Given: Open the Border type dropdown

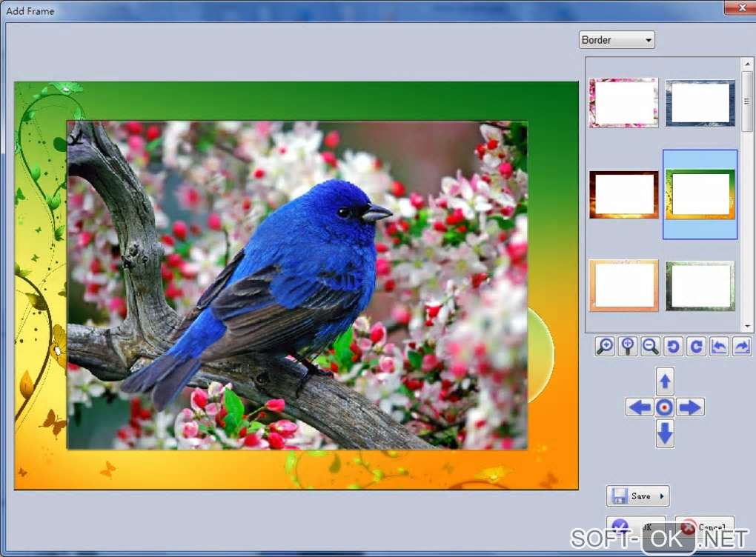Looking at the screenshot, I should pyautogui.click(x=617, y=40).
